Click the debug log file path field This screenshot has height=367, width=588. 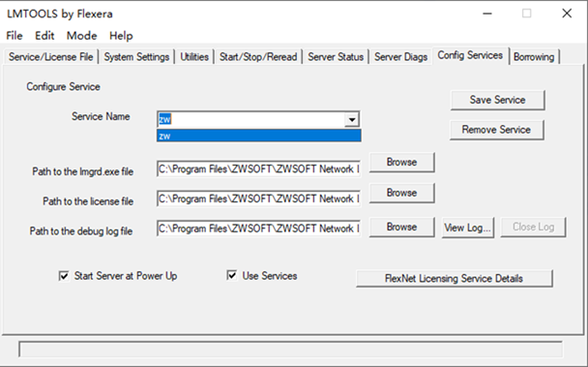click(x=258, y=229)
